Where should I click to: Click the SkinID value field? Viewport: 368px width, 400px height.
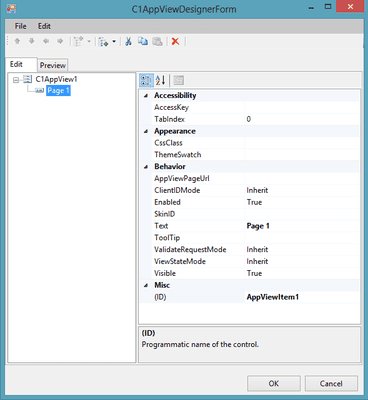[x=302, y=214]
